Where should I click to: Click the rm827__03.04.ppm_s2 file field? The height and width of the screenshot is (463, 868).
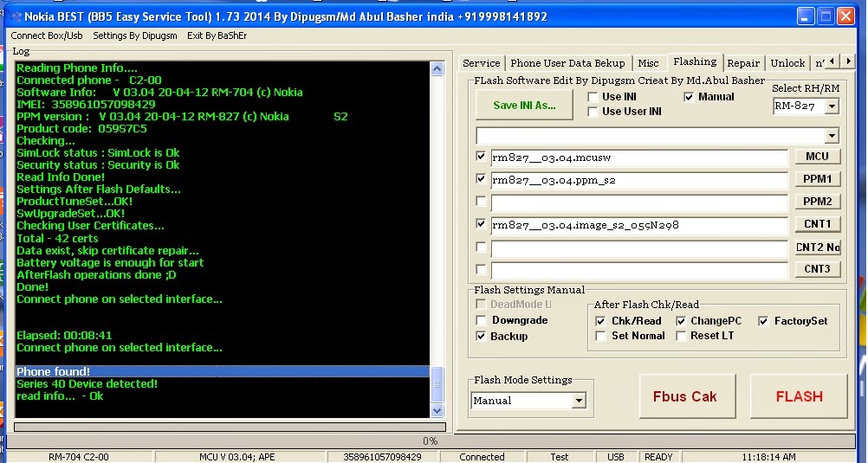click(x=639, y=180)
